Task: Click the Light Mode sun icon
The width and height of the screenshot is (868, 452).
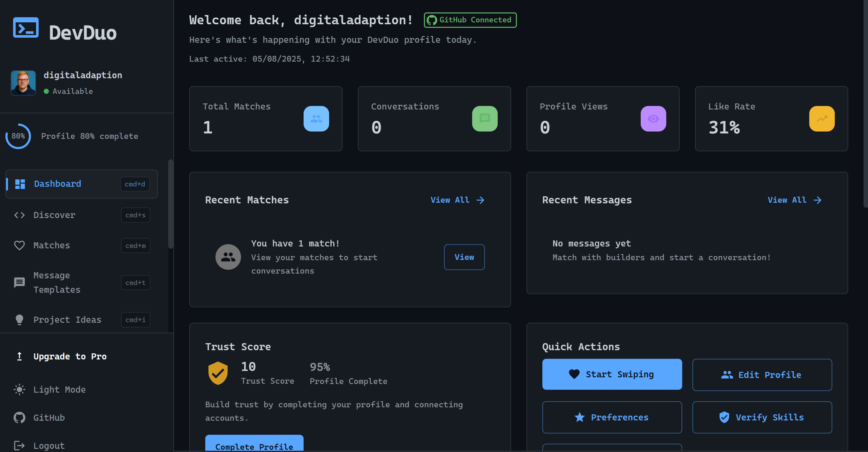Action: pyautogui.click(x=19, y=390)
